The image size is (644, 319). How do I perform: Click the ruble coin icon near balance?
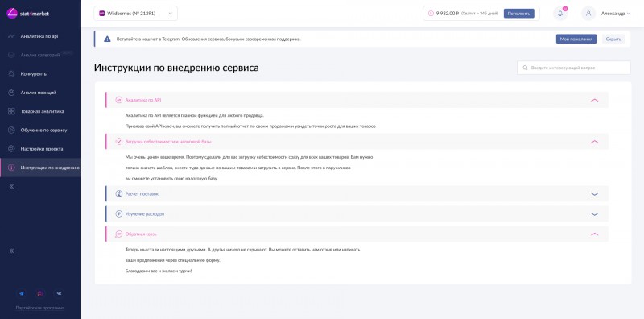431,14
